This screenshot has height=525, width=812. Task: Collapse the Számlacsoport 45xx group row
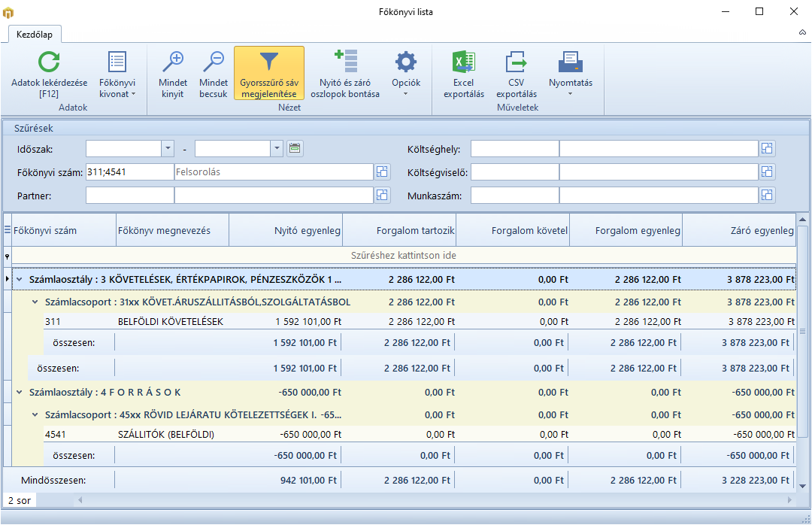point(35,414)
